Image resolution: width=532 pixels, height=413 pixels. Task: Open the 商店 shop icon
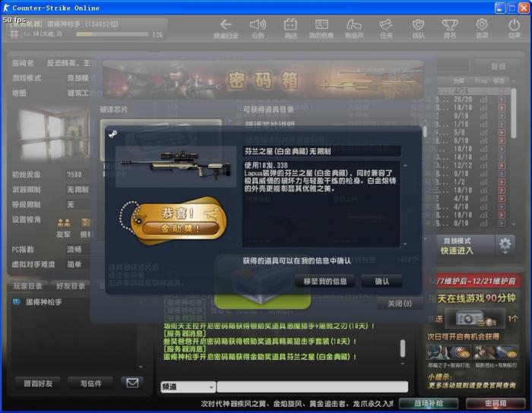290,24
